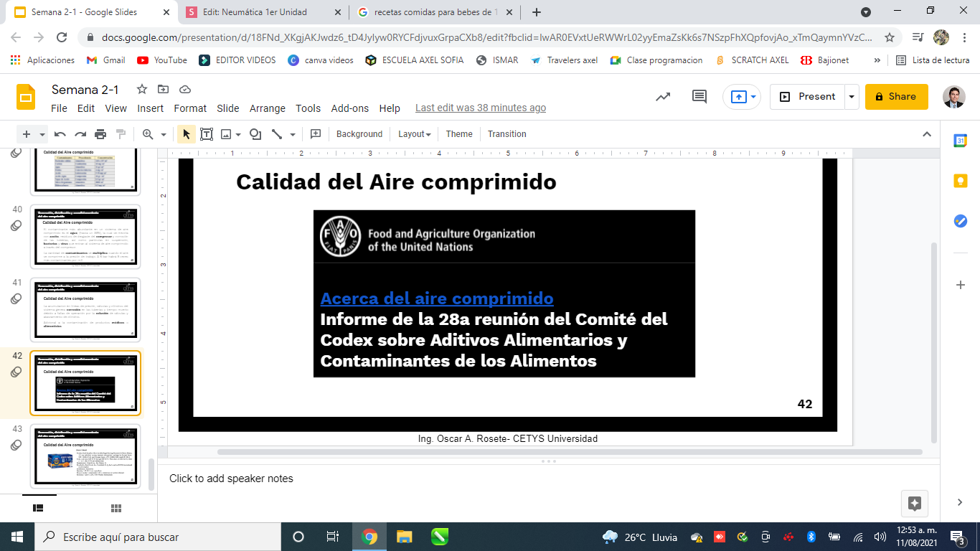
Task: Click the Print icon
Action: point(100,134)
